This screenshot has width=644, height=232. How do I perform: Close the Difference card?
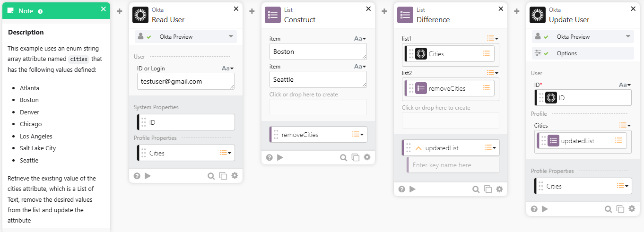click(x=501, y=9)
